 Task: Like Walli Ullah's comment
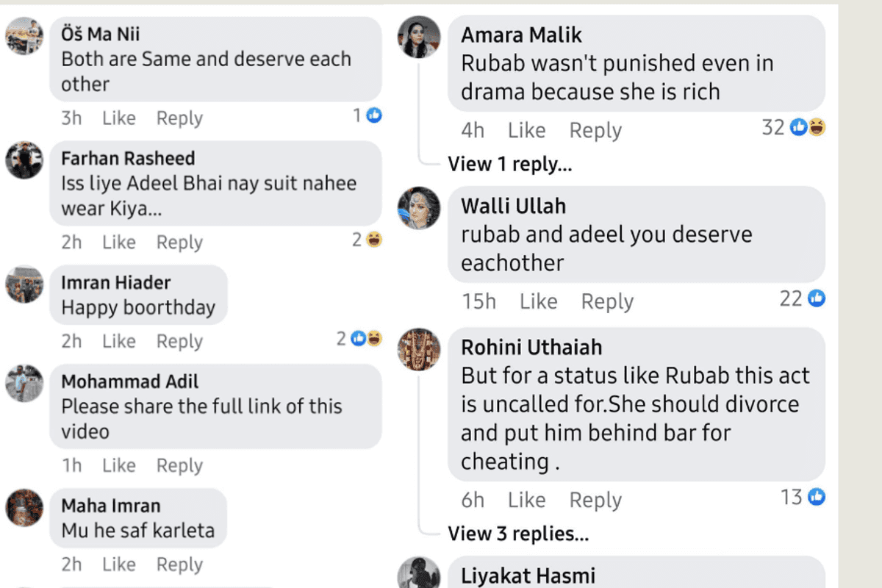point(538,301)
